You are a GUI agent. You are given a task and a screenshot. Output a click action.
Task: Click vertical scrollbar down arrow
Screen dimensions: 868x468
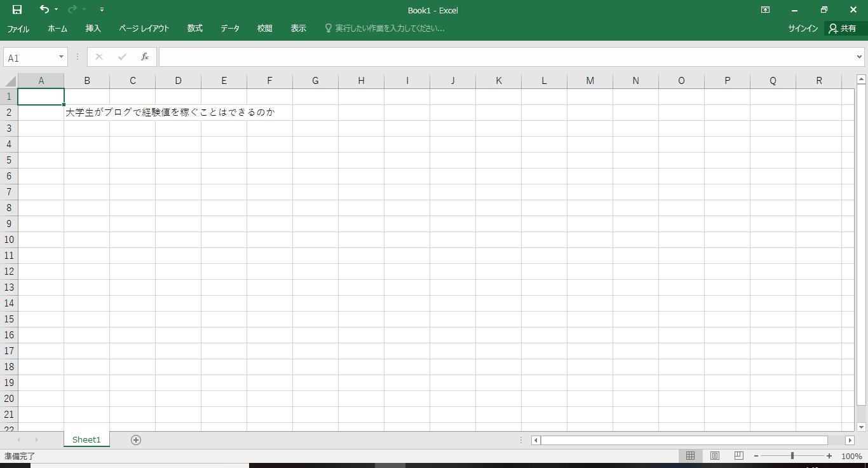(x=862, y=427)
